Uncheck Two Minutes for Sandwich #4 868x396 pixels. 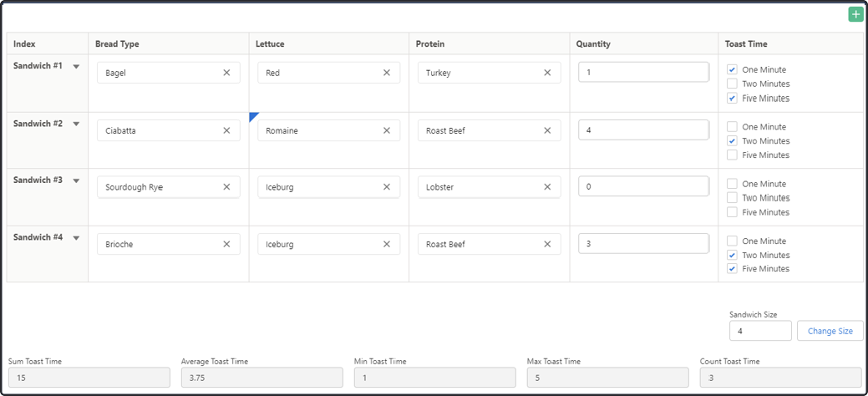pyautogui.click(x=732, y=256)
